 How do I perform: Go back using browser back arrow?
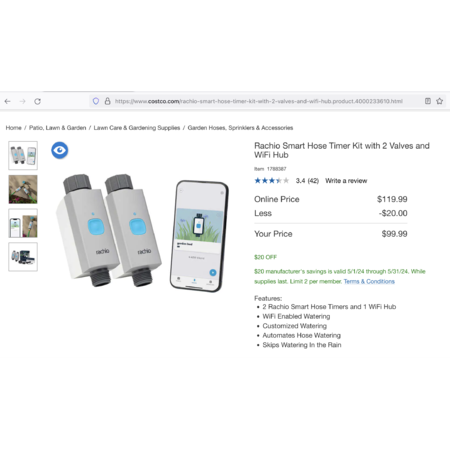[x=8, y=101]
